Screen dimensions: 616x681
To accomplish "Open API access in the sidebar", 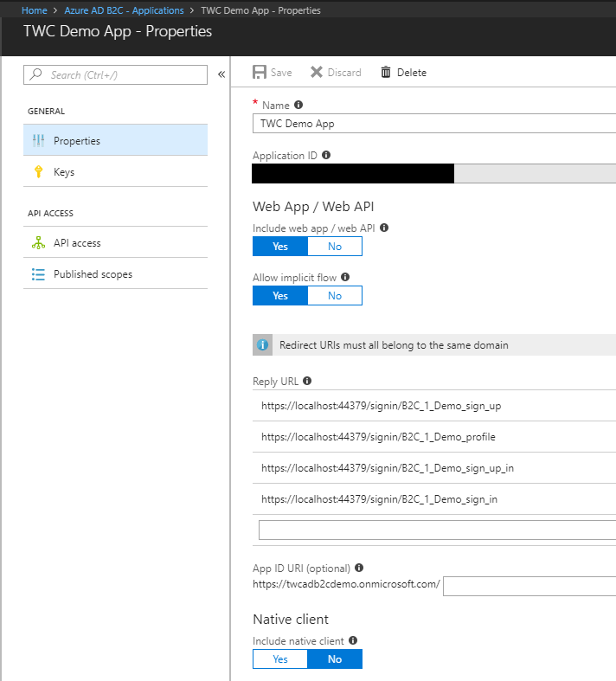I will (115, 243).
